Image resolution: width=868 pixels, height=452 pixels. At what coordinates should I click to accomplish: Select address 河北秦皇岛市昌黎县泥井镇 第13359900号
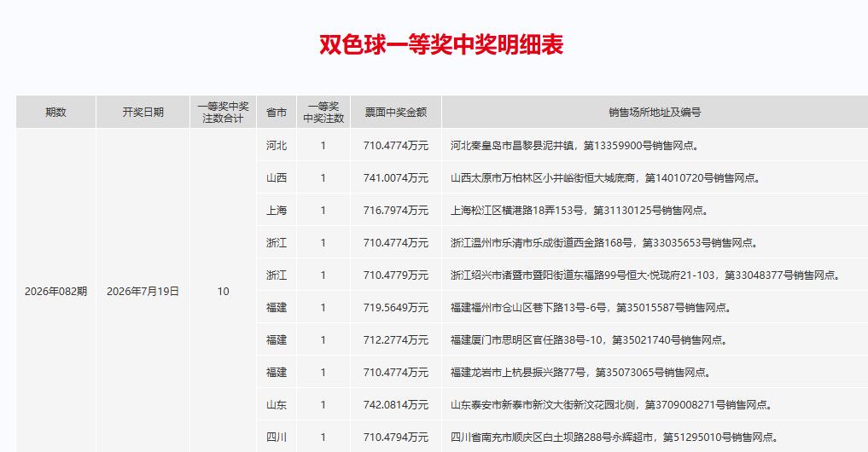[574, 146]
